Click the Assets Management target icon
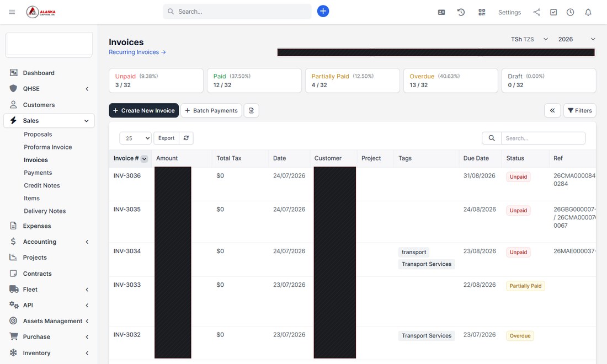 tap(13, 320)
